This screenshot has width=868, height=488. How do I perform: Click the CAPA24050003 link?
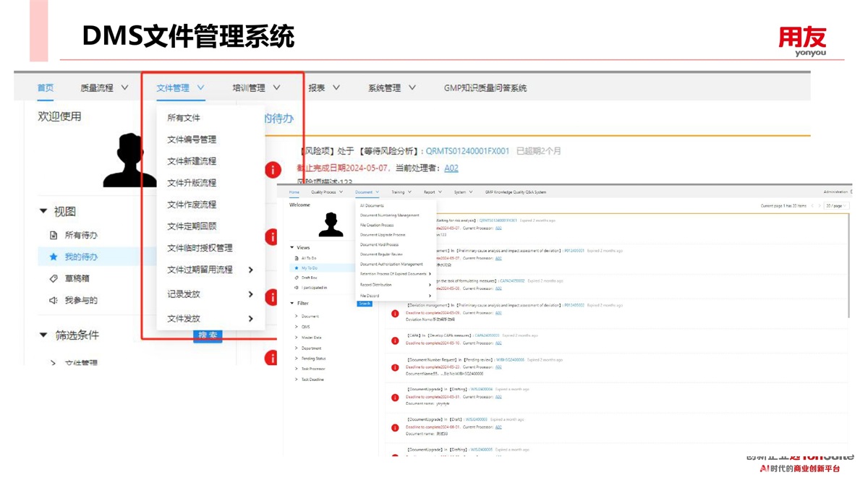[487, 335]
